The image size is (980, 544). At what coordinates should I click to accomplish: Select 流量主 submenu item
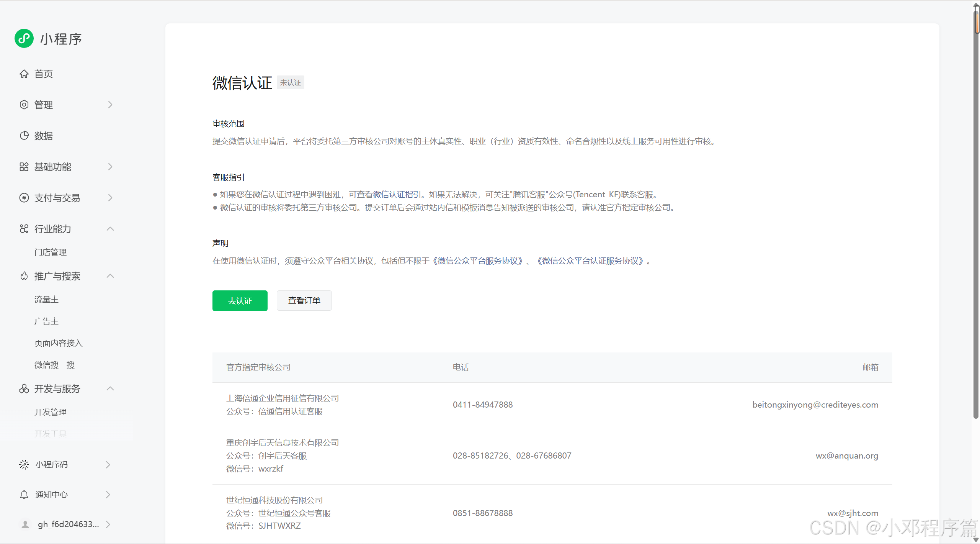[x=46, y=299]
